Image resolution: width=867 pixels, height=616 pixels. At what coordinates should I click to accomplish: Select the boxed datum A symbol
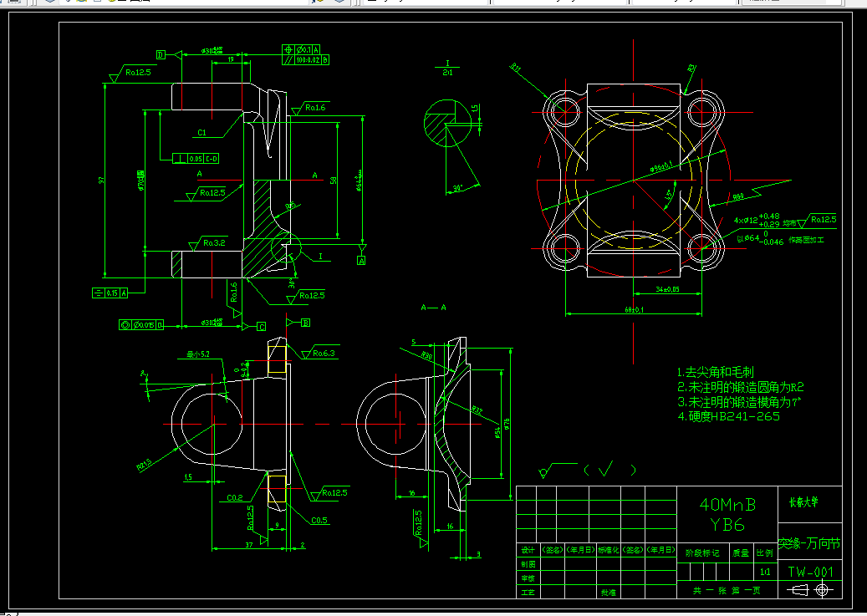(361, 261)
